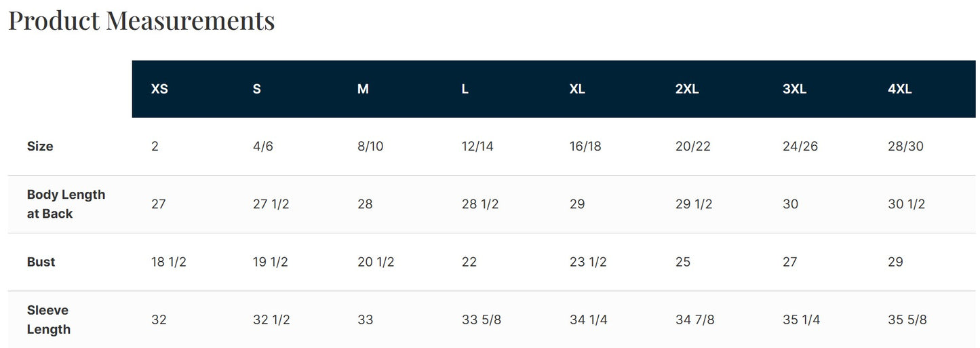Image resolution: width=980 pixels, height=348 pixels.
Task: Click the 12/14 size cell
Action: [x=477, y=147]
